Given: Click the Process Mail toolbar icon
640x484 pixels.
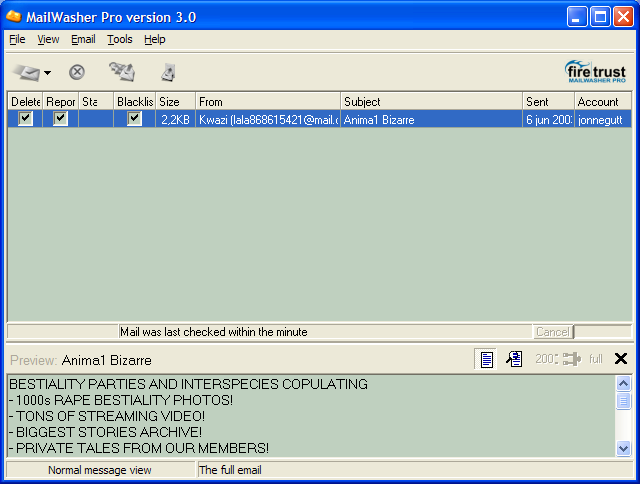Looking at the screenshot, I should (122, 72).
